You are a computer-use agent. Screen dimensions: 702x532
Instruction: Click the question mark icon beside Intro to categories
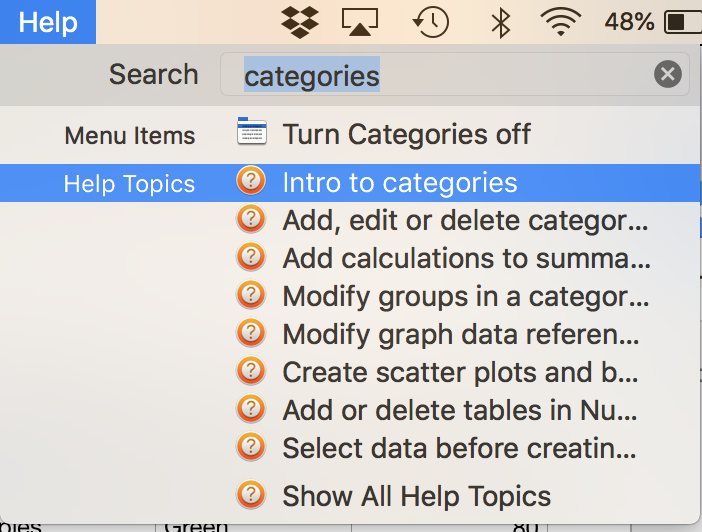pos(252,182)
